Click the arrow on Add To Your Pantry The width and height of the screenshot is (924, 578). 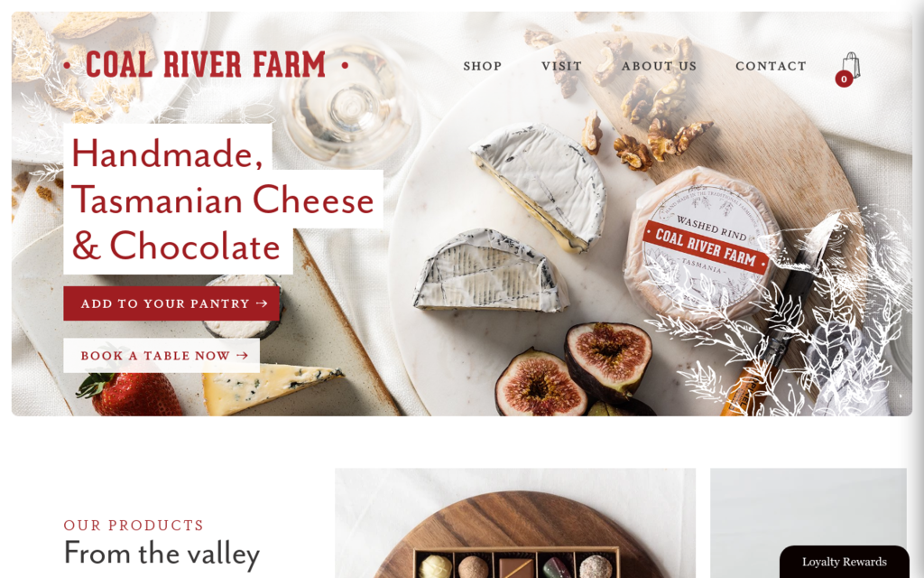(x=263, y=303)
